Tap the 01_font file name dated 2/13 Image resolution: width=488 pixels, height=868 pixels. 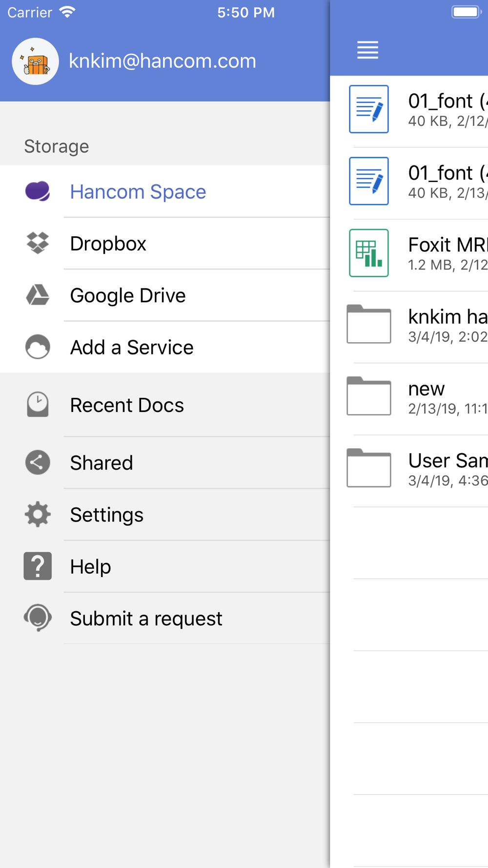point(447,173)
